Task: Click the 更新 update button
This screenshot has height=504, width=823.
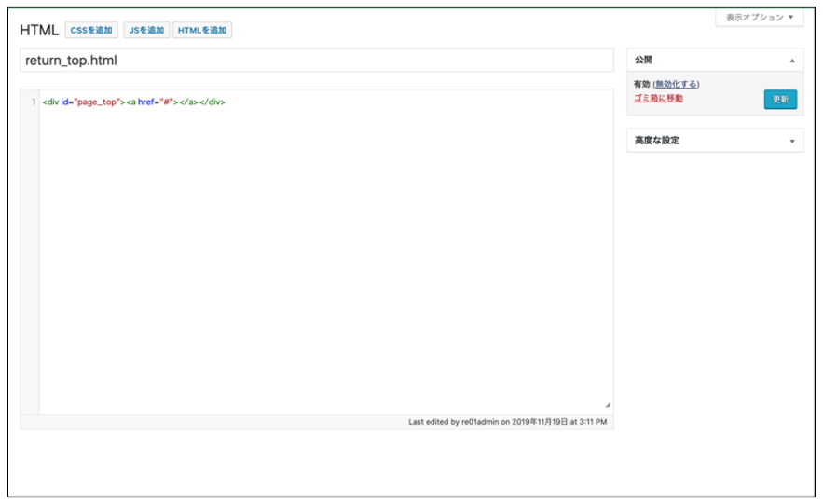Action: [x=780, y=100]
